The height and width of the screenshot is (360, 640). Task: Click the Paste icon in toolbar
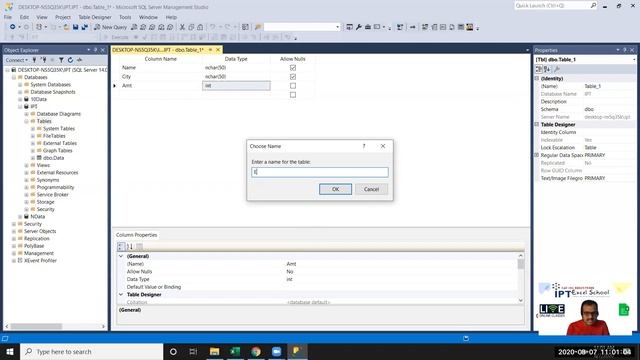click(x=200, y=27)
